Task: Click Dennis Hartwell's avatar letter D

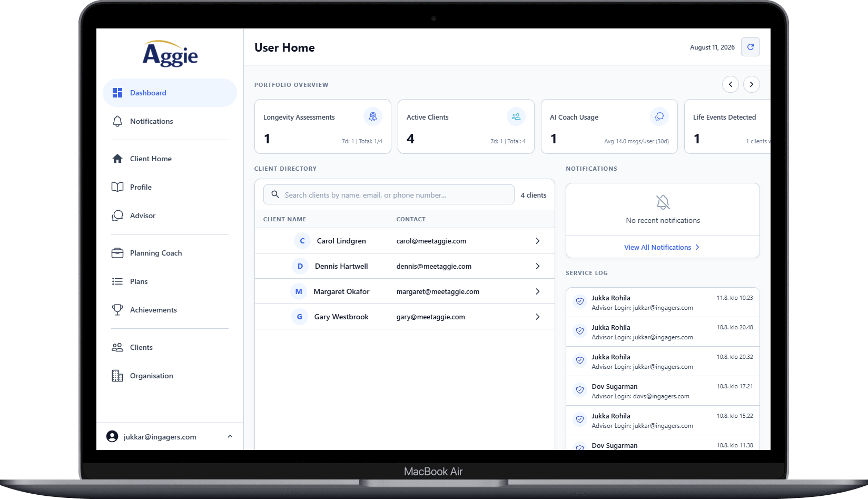Action: tap(300, 266)
